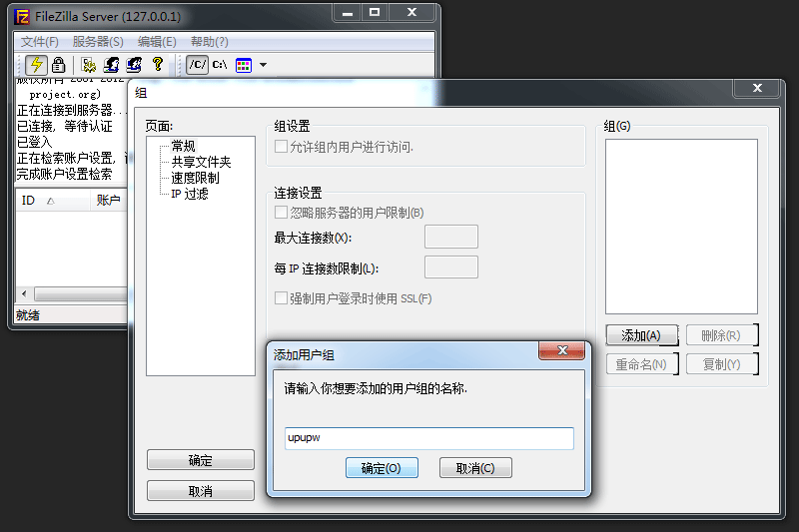Select 常规 page in tree
Screen dimensions: 799x532
point(183,146)
